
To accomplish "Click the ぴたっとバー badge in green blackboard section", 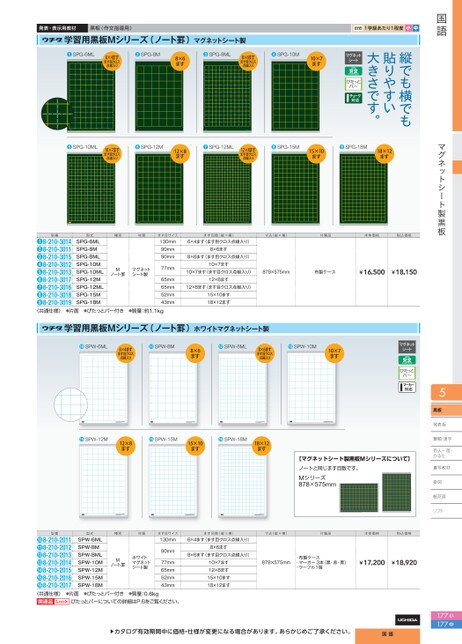I will (x=353, y=84).
